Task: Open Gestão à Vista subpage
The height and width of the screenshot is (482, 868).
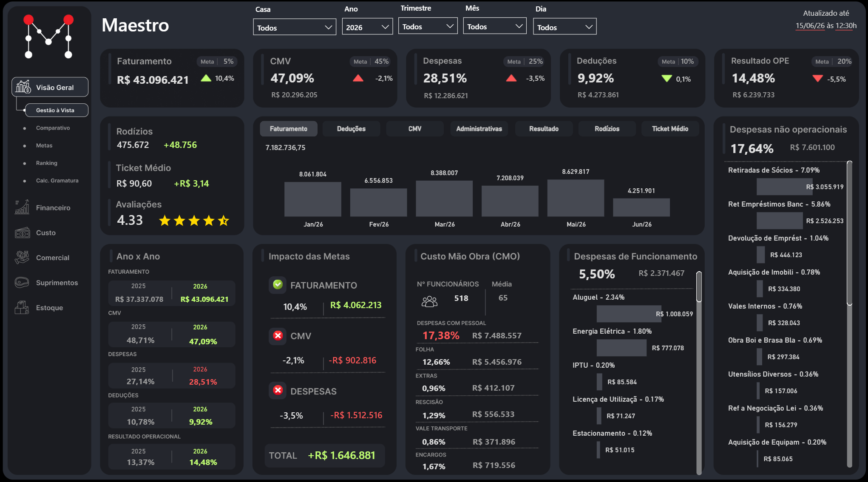Action: click(x=57, y=110)
